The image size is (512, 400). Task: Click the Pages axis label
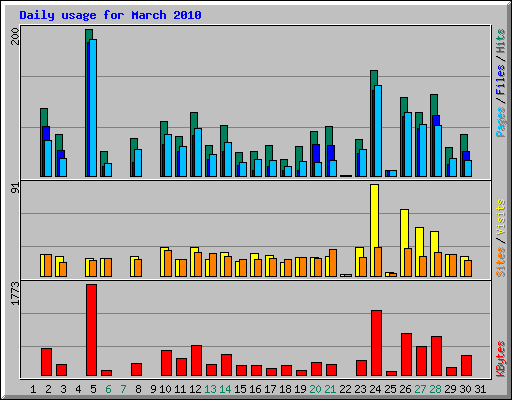click(500, 122)
